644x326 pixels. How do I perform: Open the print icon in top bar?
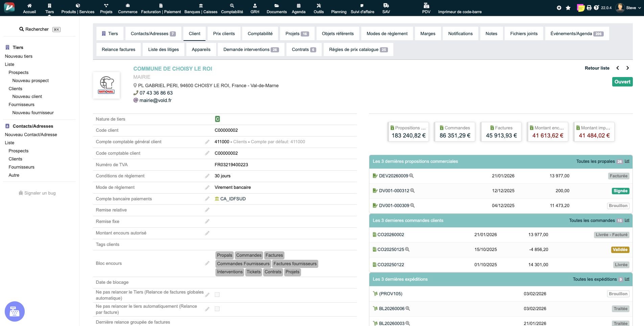point(589,8)
